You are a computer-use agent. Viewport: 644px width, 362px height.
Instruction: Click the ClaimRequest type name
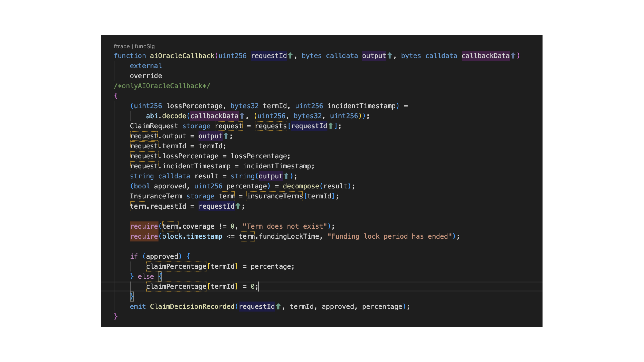point(154,126)
